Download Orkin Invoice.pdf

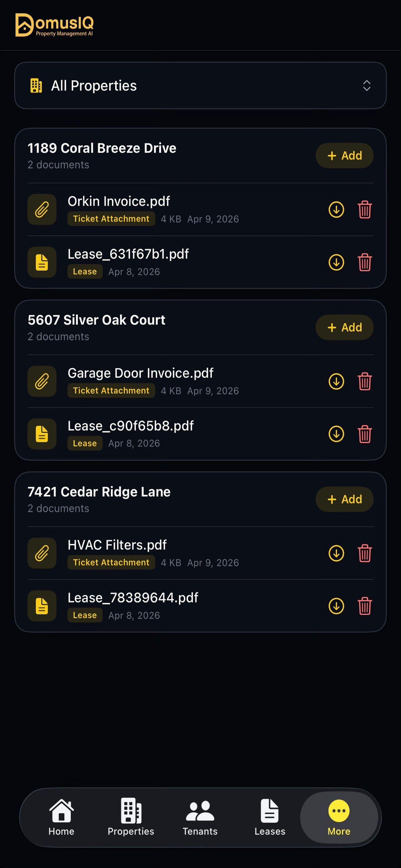(x=336, y=210)
